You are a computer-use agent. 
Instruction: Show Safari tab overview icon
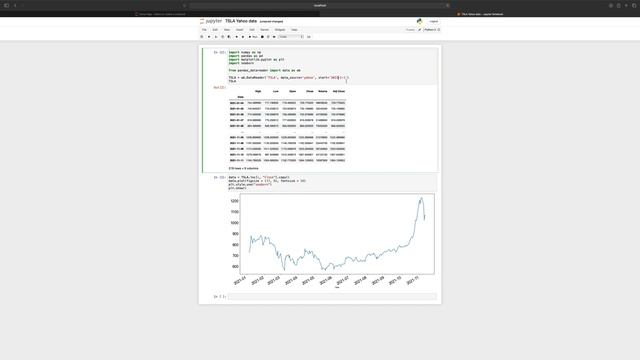coord(634,5)
